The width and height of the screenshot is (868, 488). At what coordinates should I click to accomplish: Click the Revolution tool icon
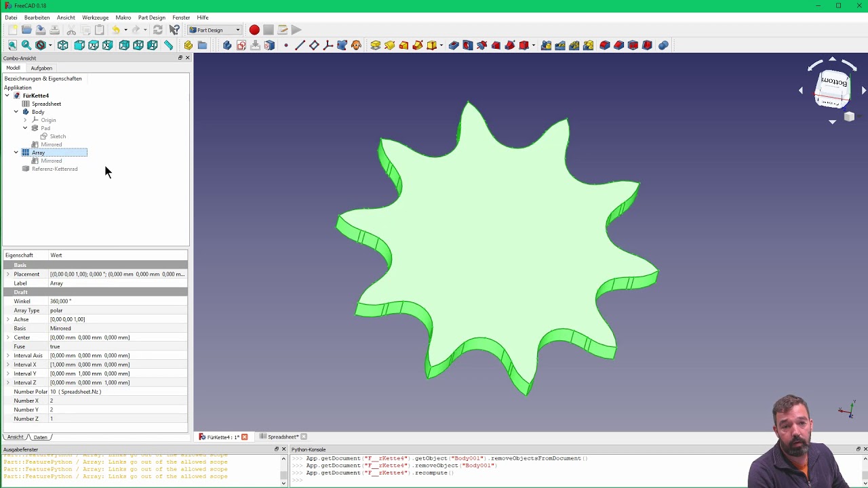coord(390,45)
